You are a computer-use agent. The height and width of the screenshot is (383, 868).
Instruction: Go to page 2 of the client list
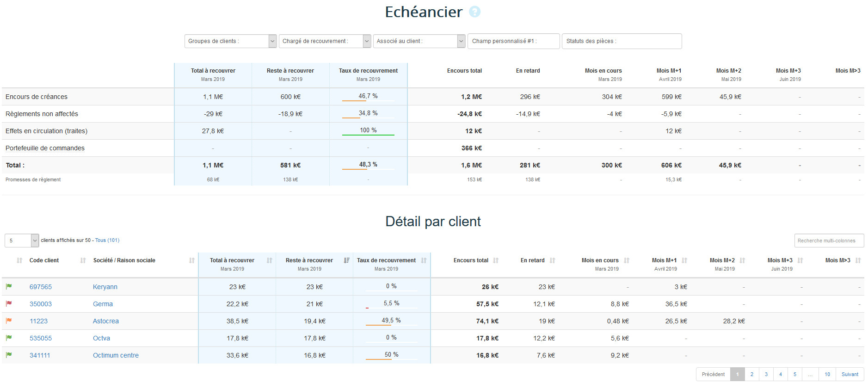click(x=752, y=374)
